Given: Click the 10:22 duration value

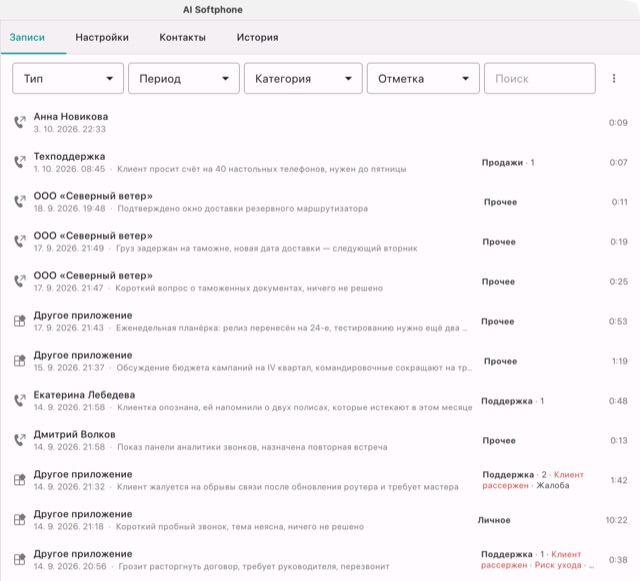Looking at the screenshot, I should pyautogui.click(x=616, y=520).
